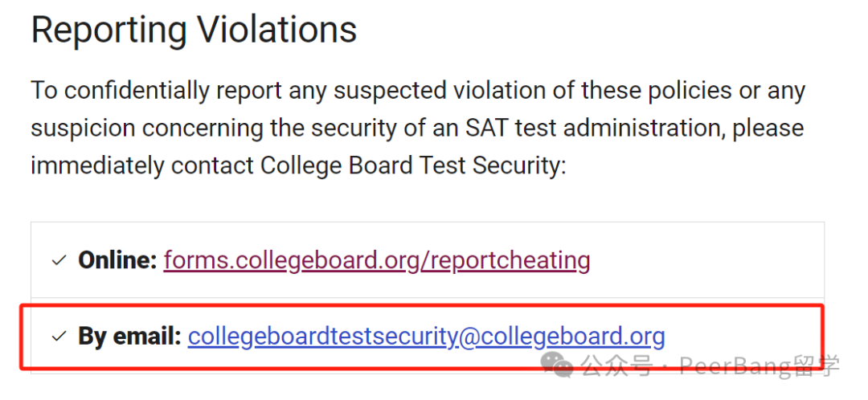The image size is (868, 400).
Task: Click the 公众号 watermark text
Action: click(616, 365)
